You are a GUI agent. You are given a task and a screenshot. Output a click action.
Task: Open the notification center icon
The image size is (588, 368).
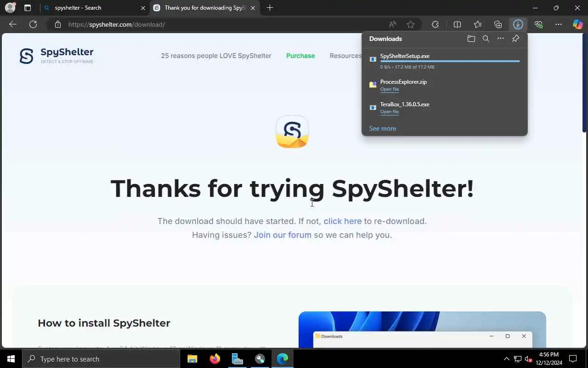click(x=573, y=359)
